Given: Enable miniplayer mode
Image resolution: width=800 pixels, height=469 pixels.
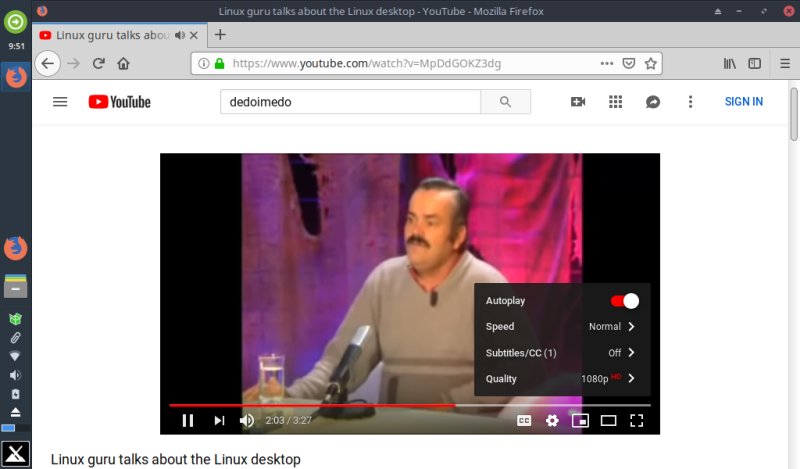Looking at the screenshot, I should click(x=580, y=420).
